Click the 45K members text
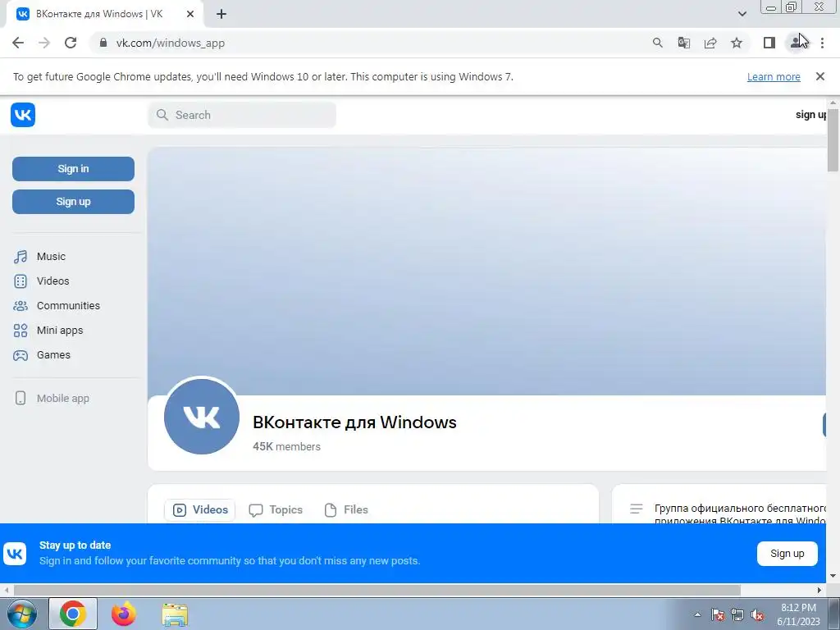 (x=286, y=447)
